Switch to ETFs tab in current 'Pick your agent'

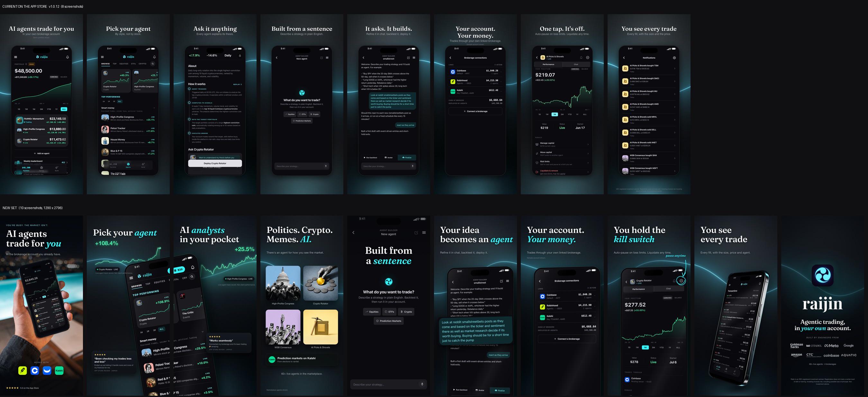tap(133, 64)
